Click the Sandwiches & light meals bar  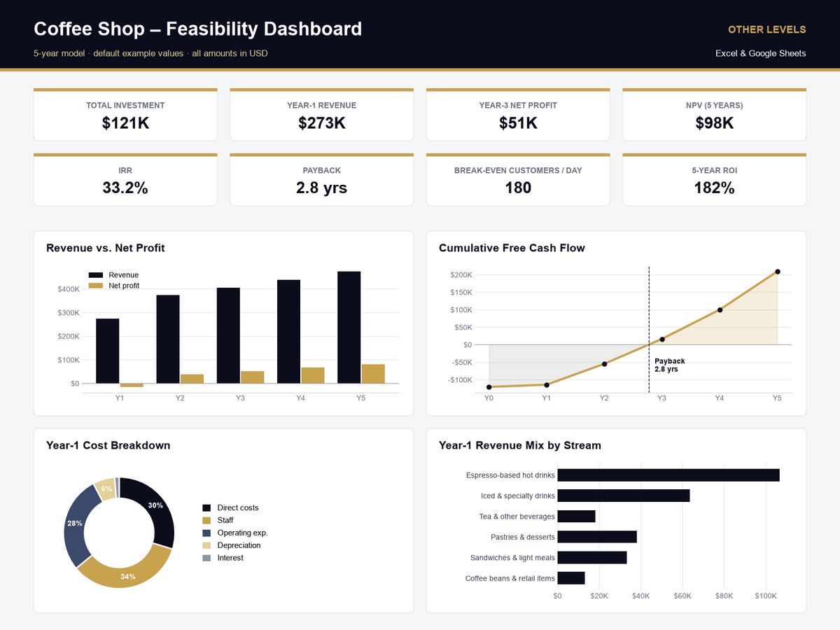(x=592, y=558)
